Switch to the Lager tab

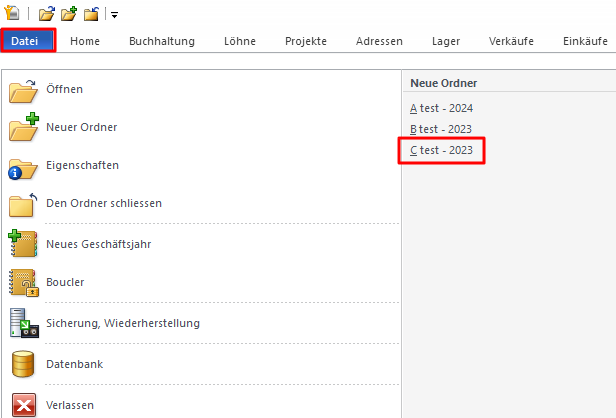tap(446, 41)
